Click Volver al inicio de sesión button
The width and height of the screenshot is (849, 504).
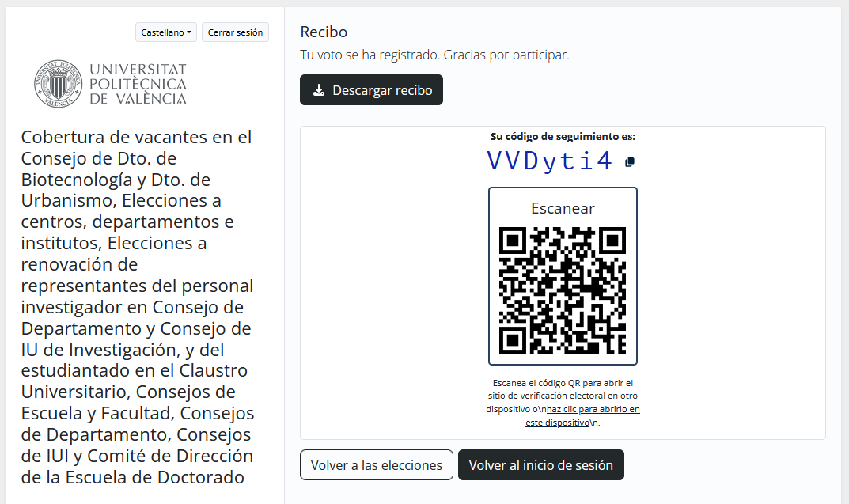541,465
